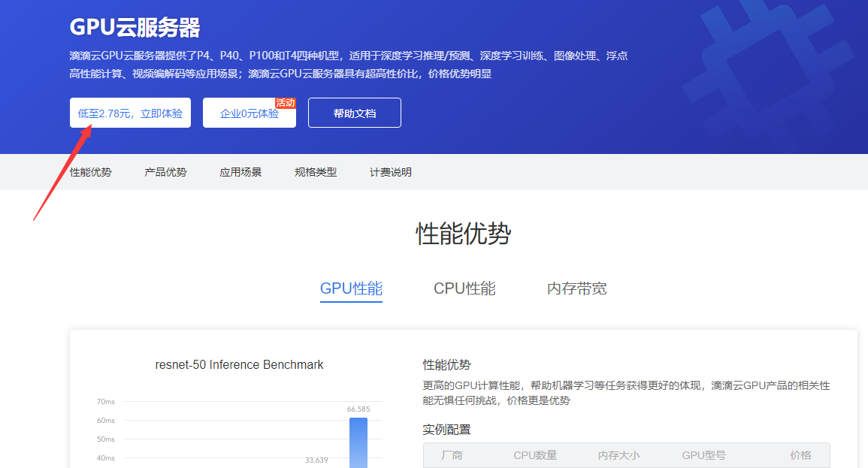Click the 内存大小 column header
The image size is (868, 468).
coord(619,455)
